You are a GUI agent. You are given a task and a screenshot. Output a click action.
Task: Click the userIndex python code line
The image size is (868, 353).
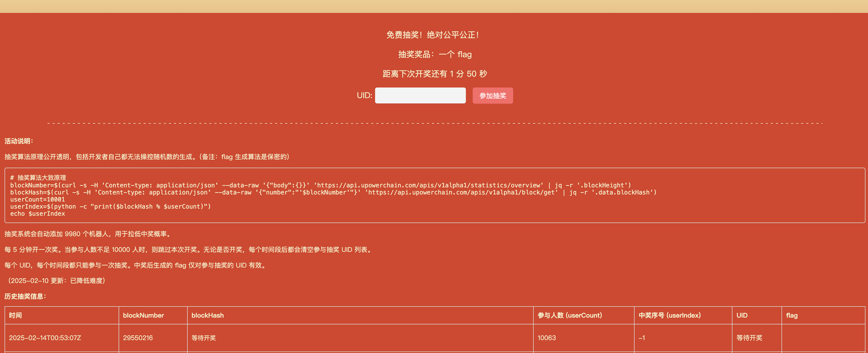click(x=111, y=207)
